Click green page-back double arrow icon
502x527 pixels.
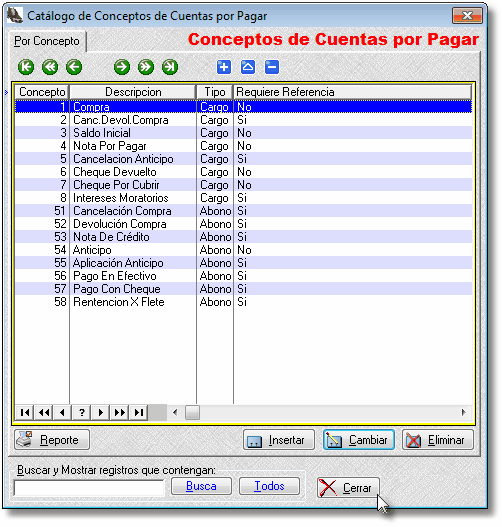[x=50, y=67]
